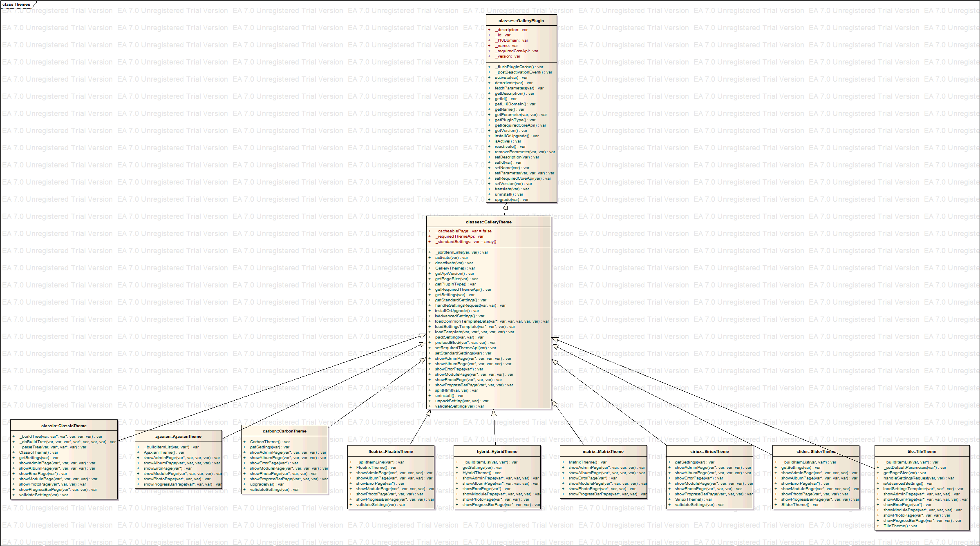Image resolution: width=980 pixels, height=546 pixels.
Task: Select _sortItemLinks(var, var) in GalleryTheme
Action: 461,252
